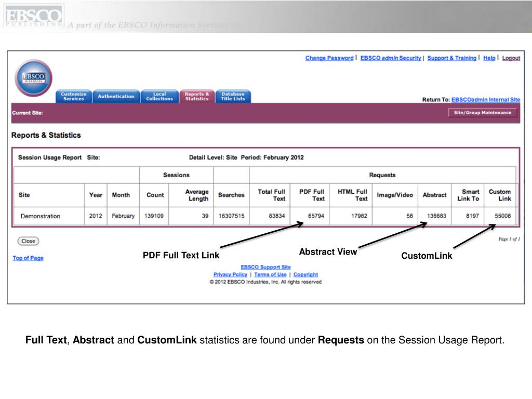Screen dimensions: 532x399
Task: Click the image/video value 58
Action: click(x=409, y=216)
